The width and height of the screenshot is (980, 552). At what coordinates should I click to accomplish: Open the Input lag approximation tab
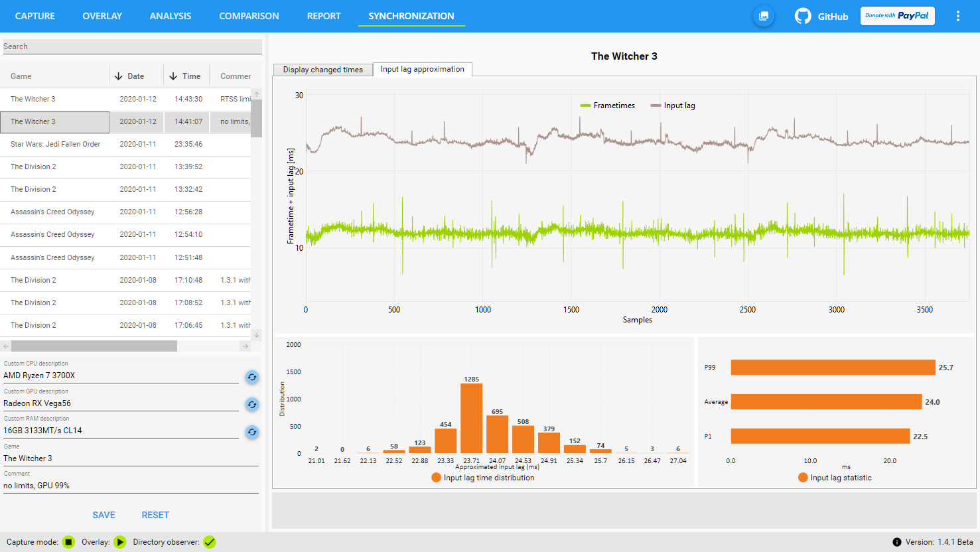[x=423, y=69]
